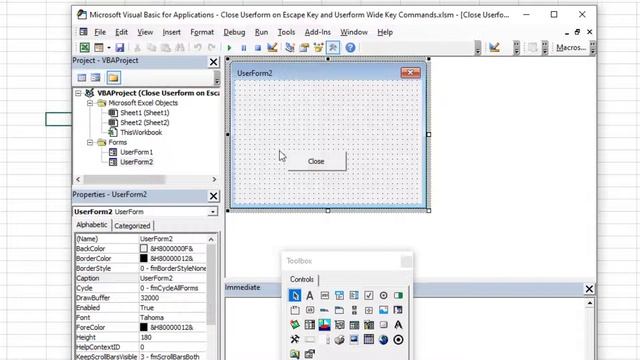Switch to the Alphabetic properties tab
Screen dimensions: 640x360
pos(92,225)
